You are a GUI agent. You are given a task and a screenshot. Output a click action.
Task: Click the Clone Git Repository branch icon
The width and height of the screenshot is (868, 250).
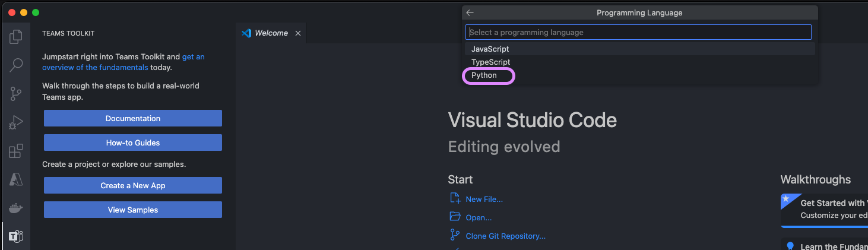[x=455, y=235]
